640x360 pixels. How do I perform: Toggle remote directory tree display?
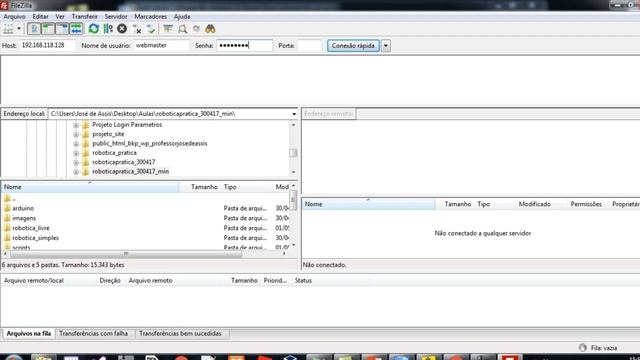[x=62, y=29]
